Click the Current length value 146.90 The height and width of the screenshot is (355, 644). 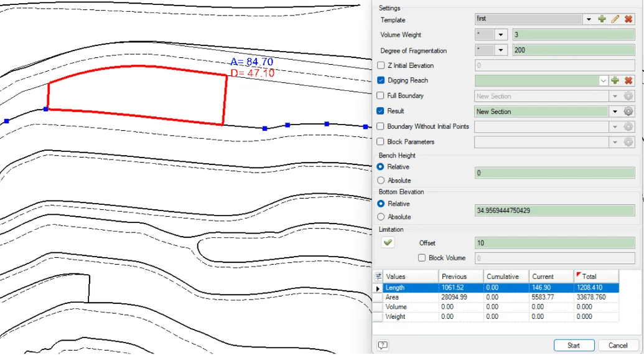pos(541,288)
